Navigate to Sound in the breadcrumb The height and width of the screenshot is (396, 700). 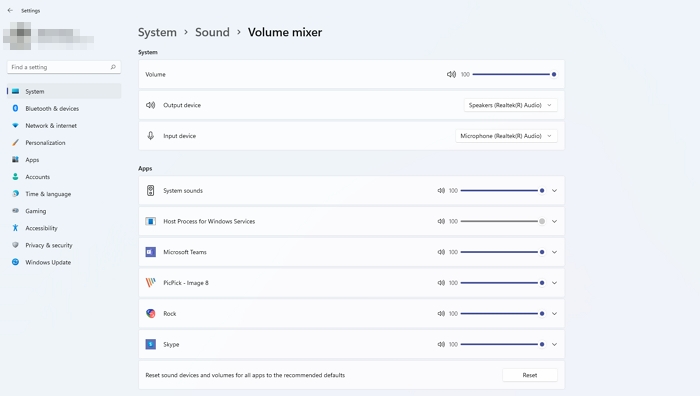coord(212,32)
